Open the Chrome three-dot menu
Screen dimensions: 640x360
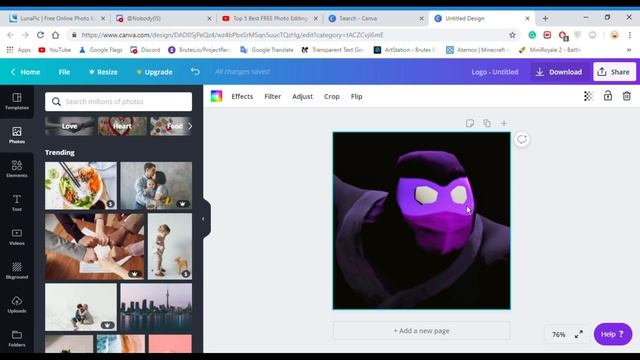click(630, 35)
